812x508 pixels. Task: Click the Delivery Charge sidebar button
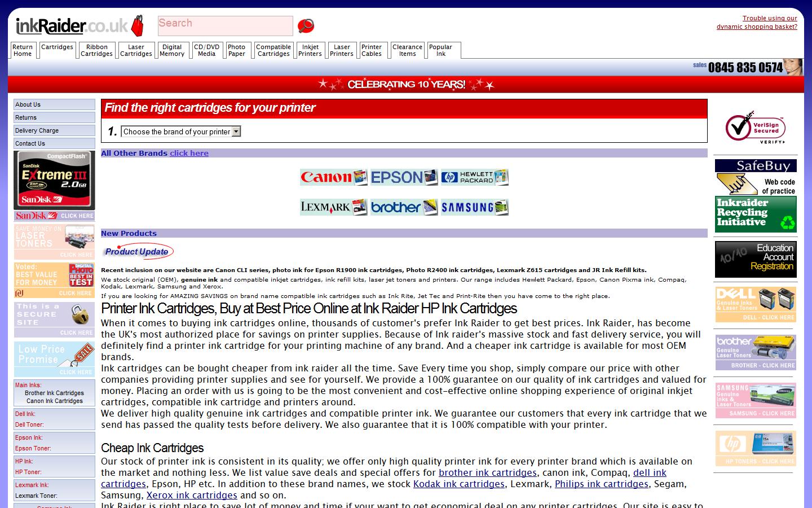[54, 130]
